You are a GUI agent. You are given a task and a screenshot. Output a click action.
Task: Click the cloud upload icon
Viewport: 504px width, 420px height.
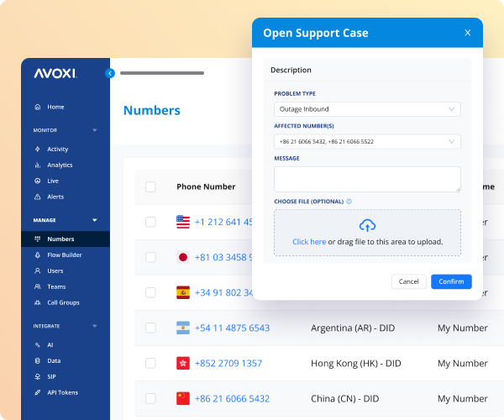click(367, 226)
